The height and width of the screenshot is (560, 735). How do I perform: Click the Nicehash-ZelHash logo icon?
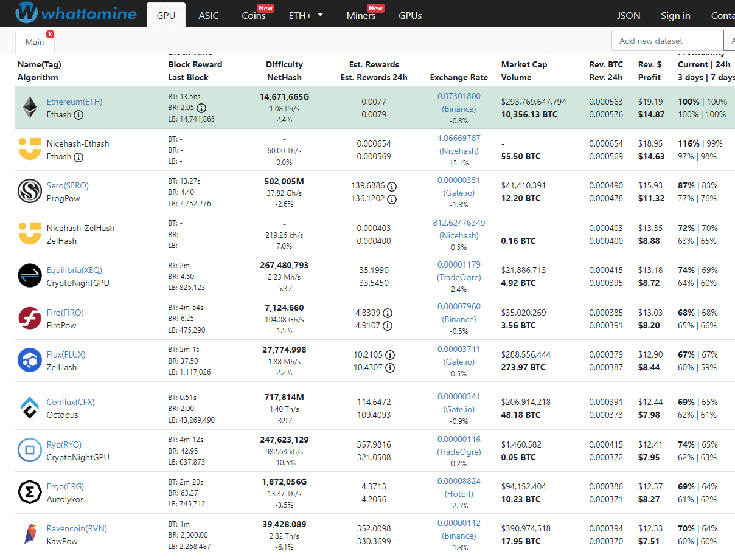pos(30,233)
